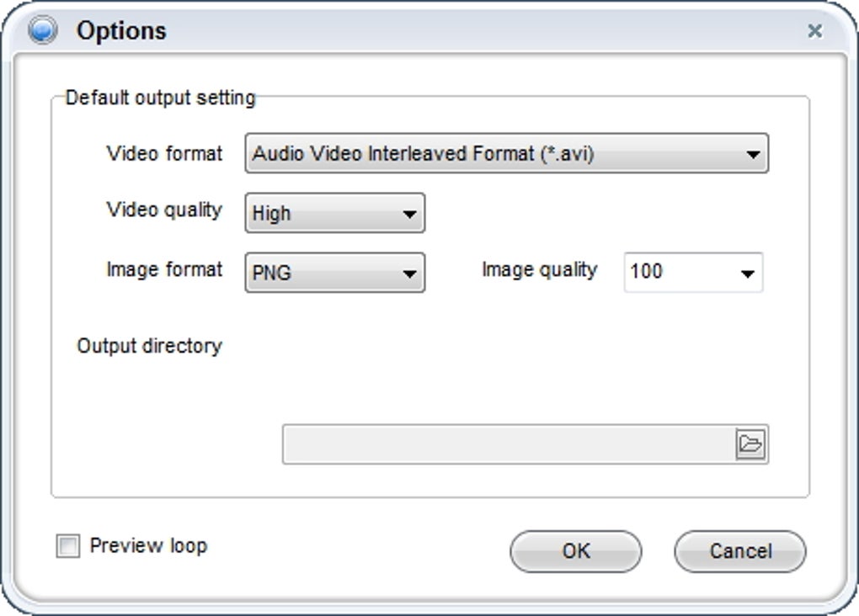This screenshot has width=859, height=616.
Task: Open the Image quality dropdown
Action: (693, 272)
